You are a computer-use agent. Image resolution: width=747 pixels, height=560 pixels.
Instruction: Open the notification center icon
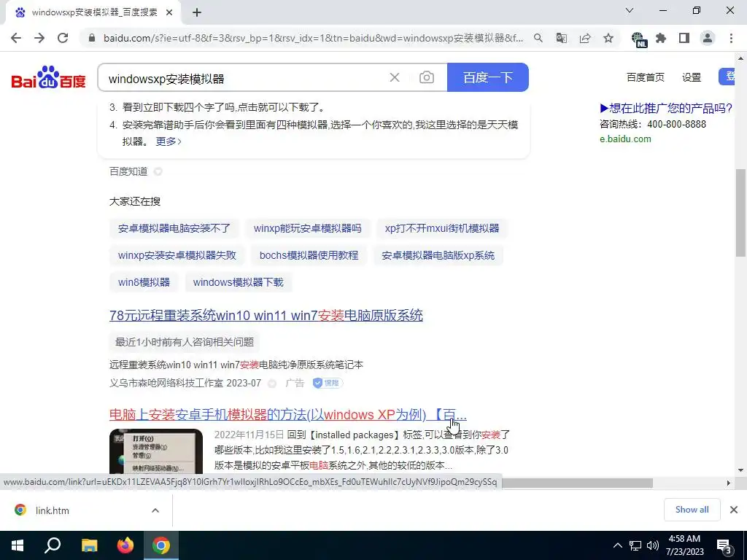pos(724,547)
